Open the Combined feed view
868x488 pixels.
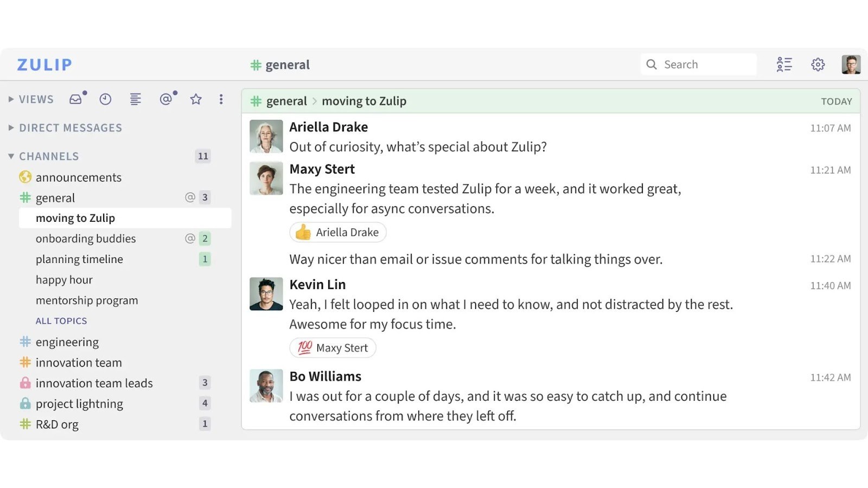[x=136, y=99]
